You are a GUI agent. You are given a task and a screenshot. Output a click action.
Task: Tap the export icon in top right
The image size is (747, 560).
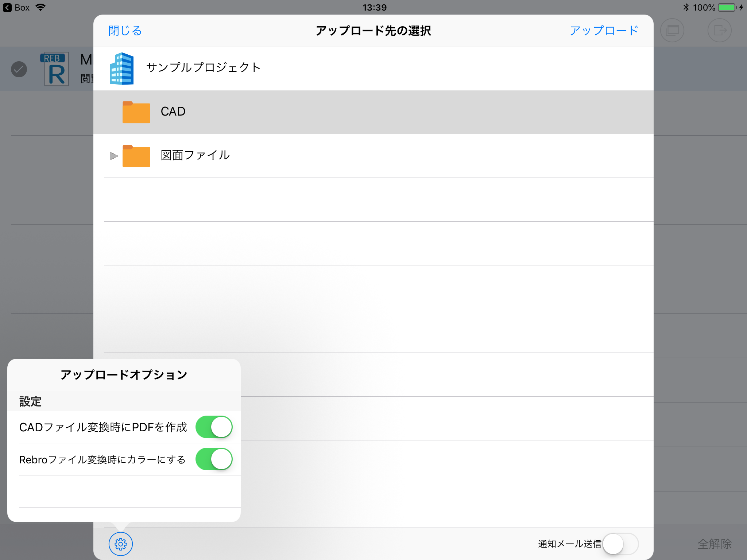(719, 30)
